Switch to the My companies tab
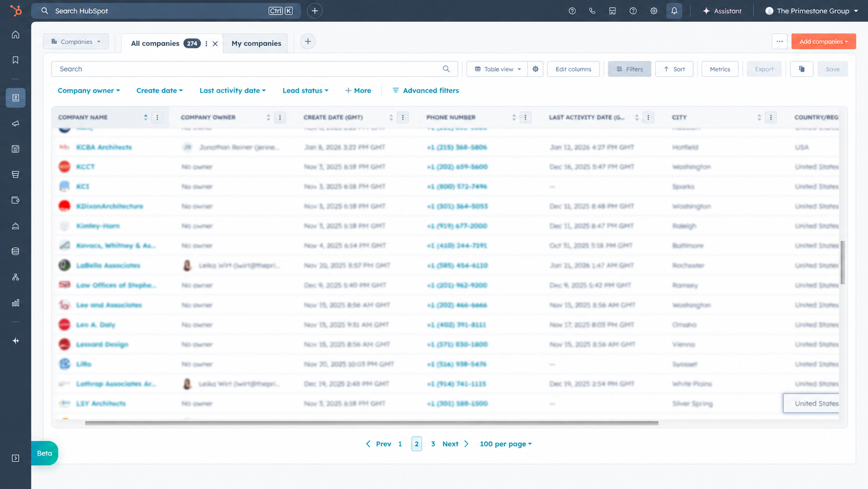Viewport: 868px width, 489px height. [x=256, y=44]
